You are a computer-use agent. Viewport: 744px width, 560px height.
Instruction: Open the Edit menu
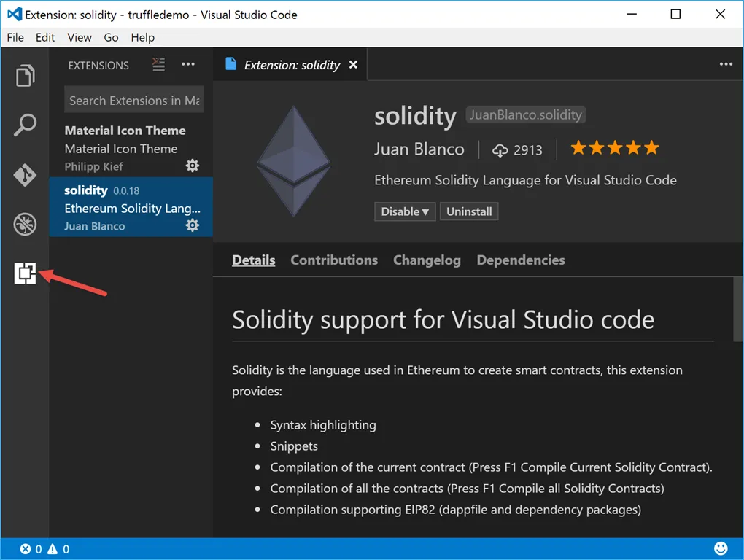[x=45, y=37]
